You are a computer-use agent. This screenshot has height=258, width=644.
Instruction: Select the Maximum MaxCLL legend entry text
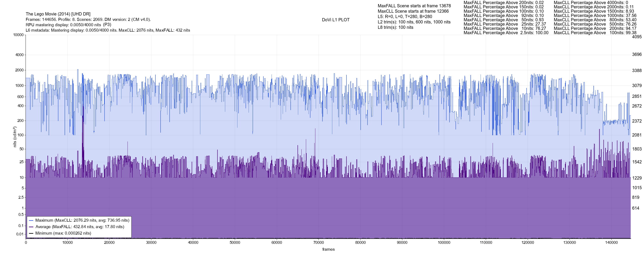(82, 220)
